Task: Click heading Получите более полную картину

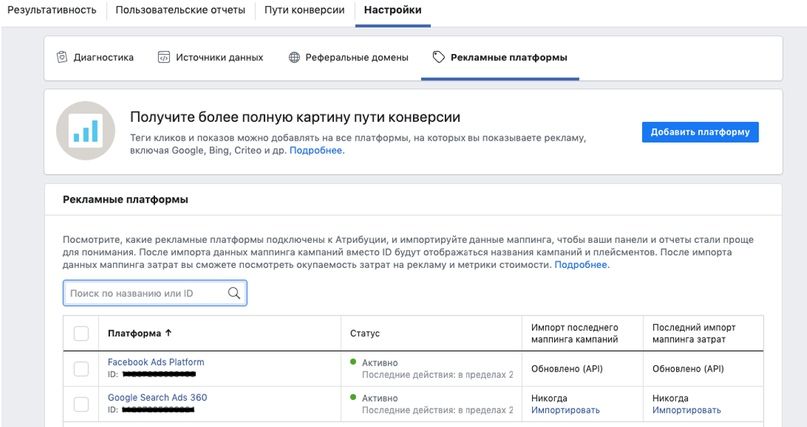Action: tap(295, 117)
